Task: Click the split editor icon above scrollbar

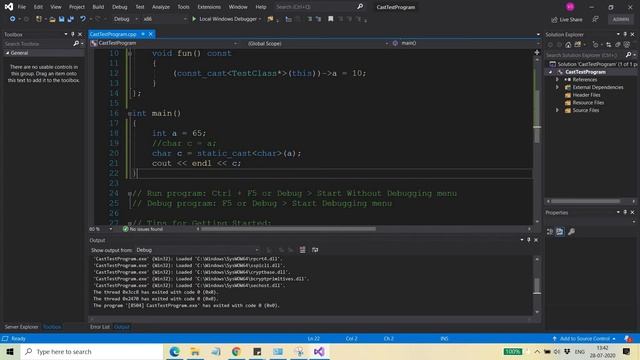Action: [x=537, y=52]
